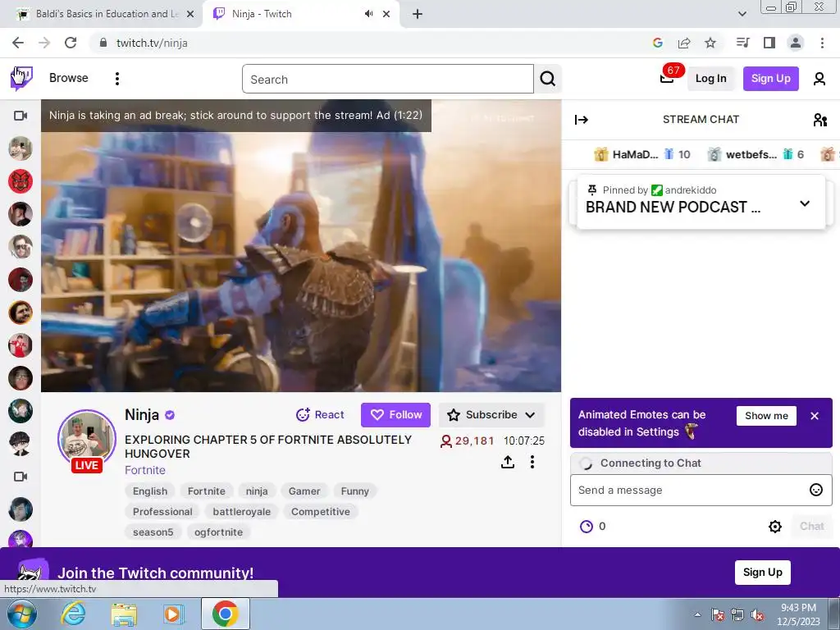Click the battleroyale tag

coord(242,512)
